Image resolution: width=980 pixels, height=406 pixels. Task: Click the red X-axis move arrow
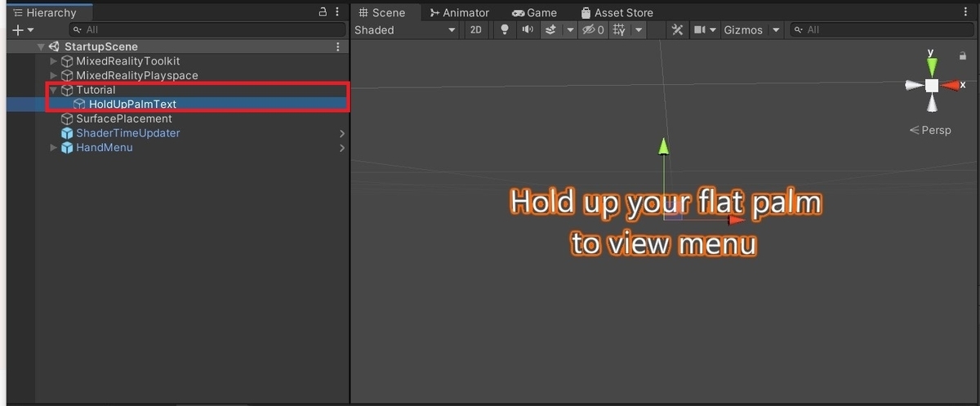pyautogui.click(x=736, y=219)
